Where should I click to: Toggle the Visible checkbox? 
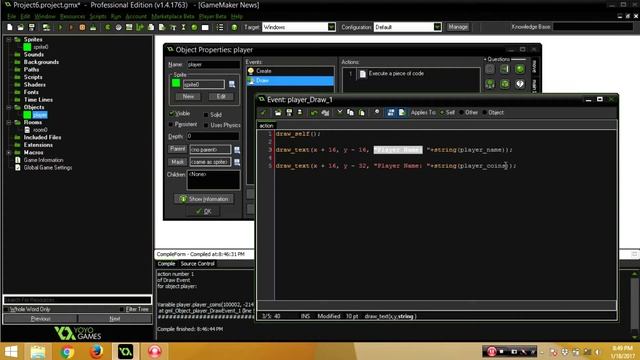point(172,113)
